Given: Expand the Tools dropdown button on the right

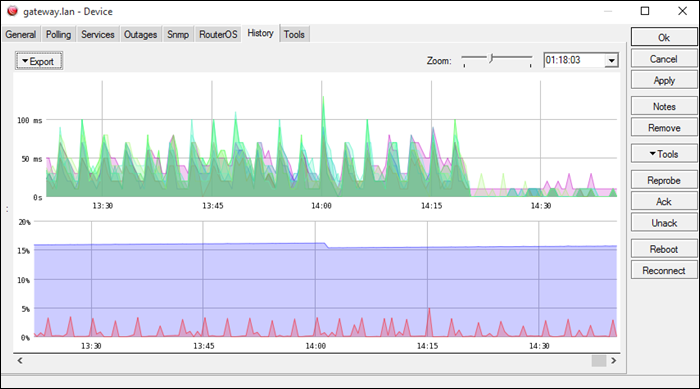Looking at the screenshot, I should point(664,154).
